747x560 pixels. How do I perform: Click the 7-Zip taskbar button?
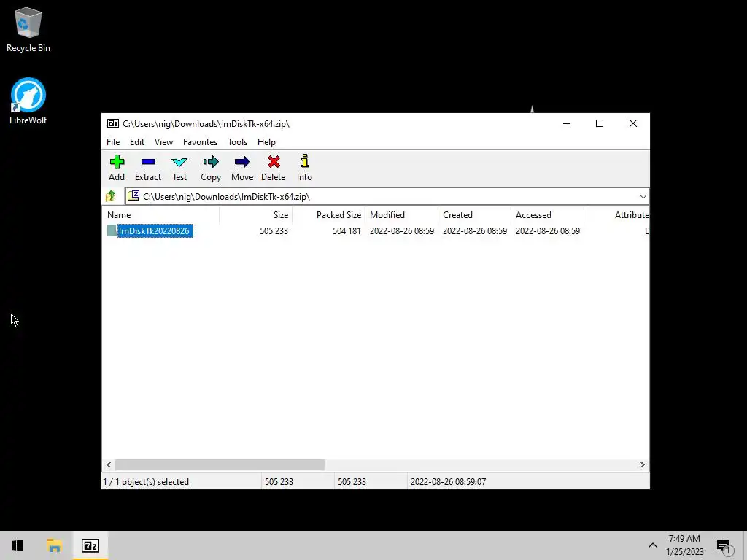click(90, 545)
